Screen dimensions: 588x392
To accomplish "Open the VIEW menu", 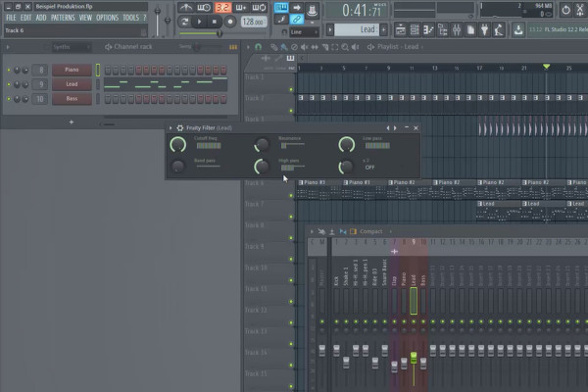I will tap(85, 18).
